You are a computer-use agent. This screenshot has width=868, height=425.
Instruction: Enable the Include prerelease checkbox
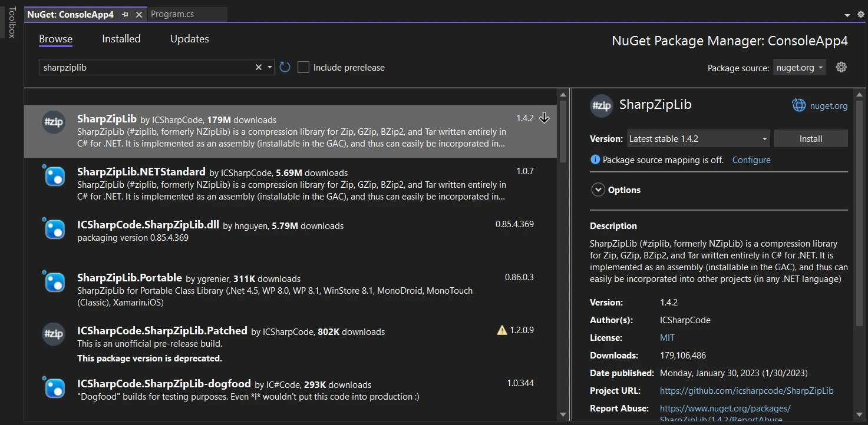point(303,67)
